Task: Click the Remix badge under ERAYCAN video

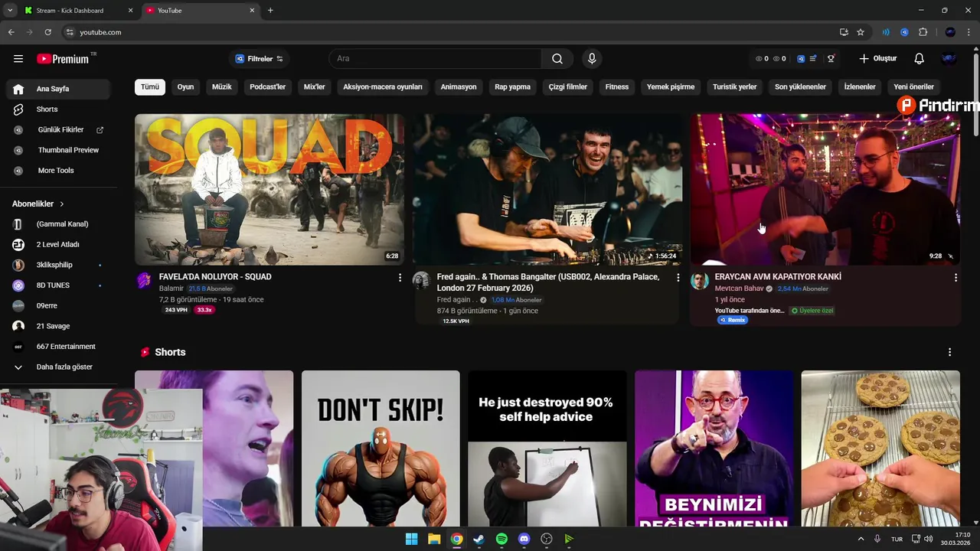Action: click(733, 320)
